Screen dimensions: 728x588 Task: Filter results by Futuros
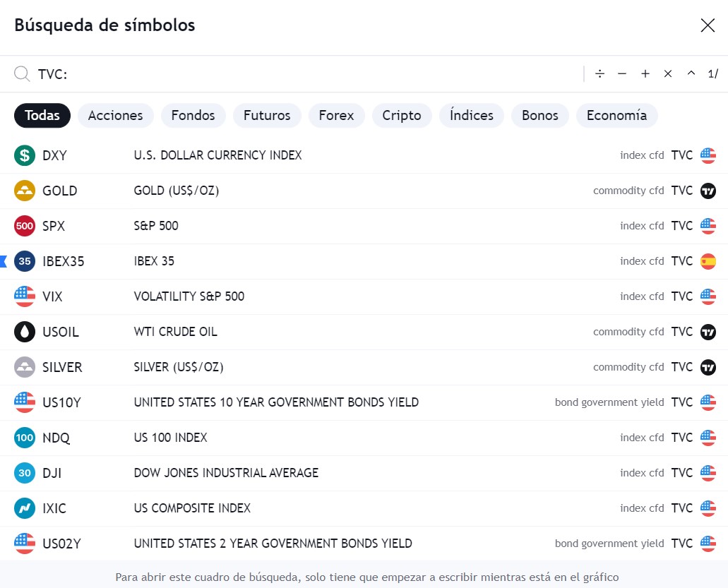click(x=267, y=115)
